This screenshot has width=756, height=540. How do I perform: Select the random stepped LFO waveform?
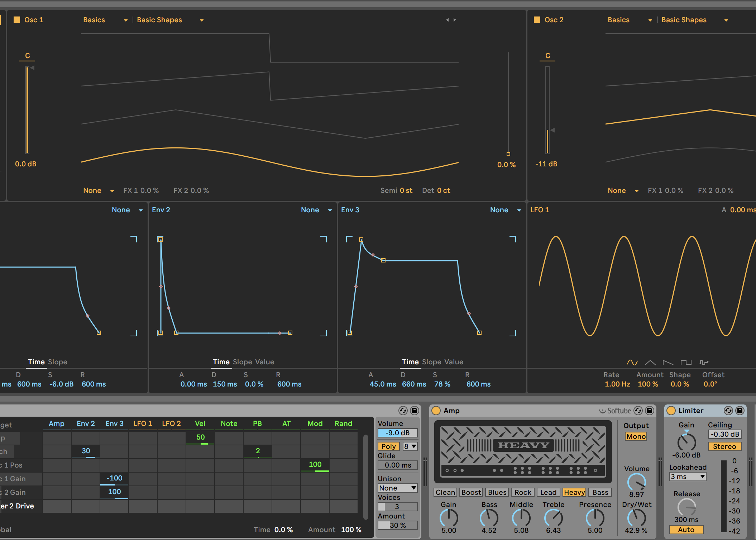point(704,363)
